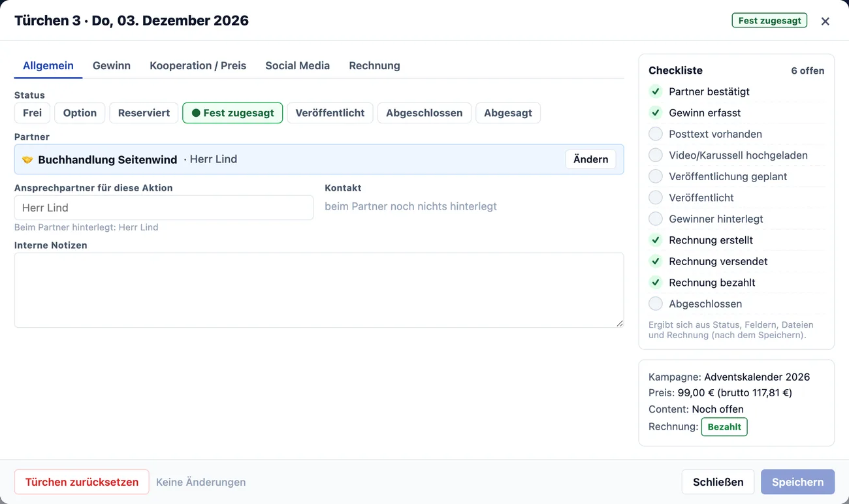The image size is (849, 504).
Task: Click the 'Keine Änderungen' status text
Action: click(x=200, y=482)
